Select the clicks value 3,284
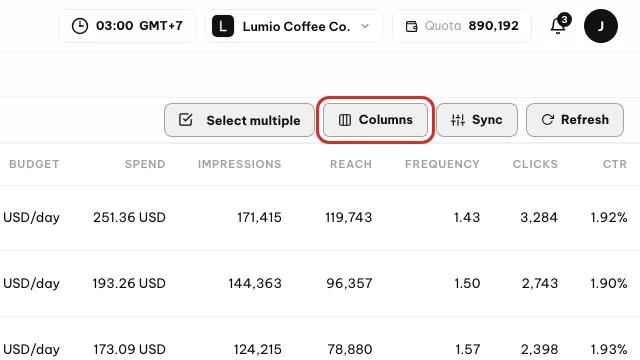This screenshot has height=360, width=640. [x=539, y=218]
